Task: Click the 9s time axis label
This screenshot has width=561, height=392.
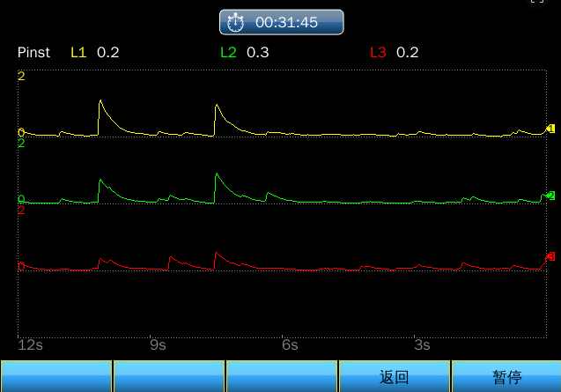Action: point(158,345)
